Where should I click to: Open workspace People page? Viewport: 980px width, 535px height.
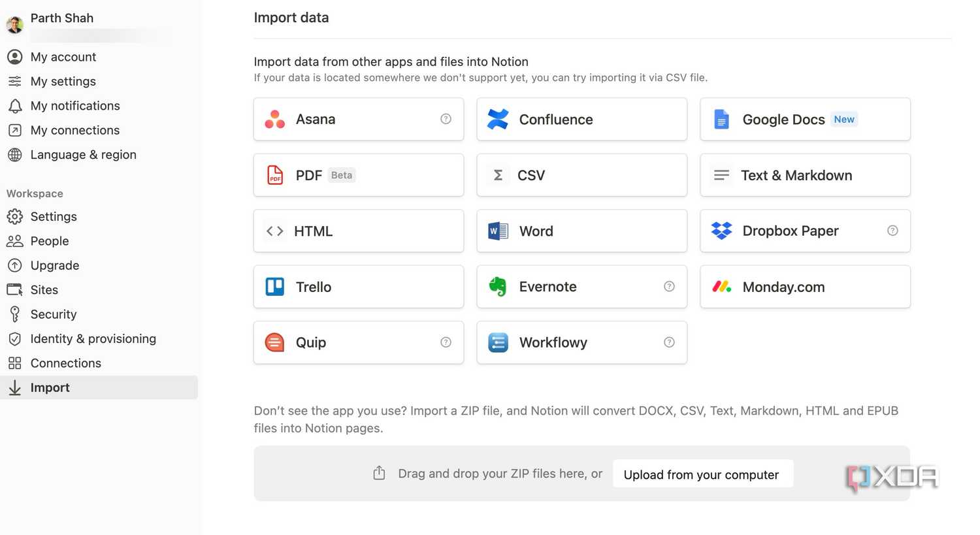[99, 241]
